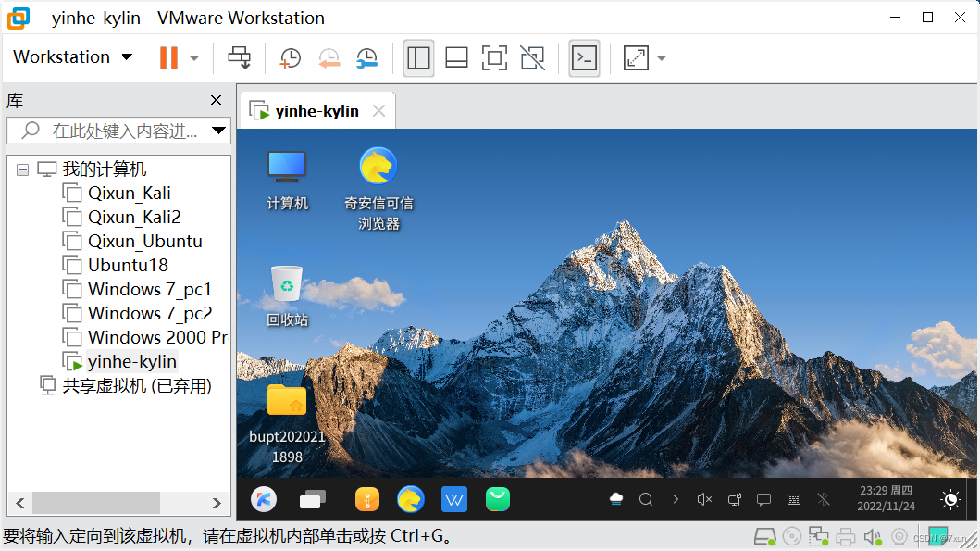Launch WPS Writer from the taskbar
This screenshot has width=980, height=551.
pos(454,500)
